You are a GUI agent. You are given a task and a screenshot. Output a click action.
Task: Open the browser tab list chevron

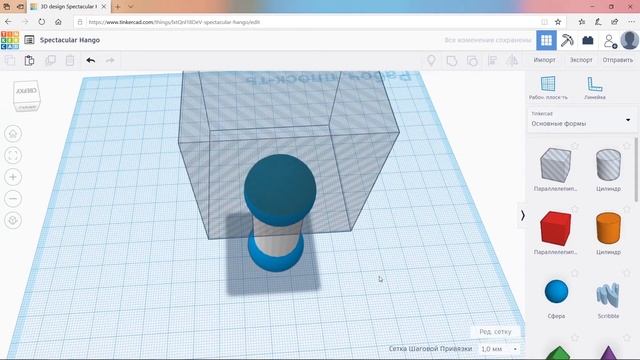[131, 7]
